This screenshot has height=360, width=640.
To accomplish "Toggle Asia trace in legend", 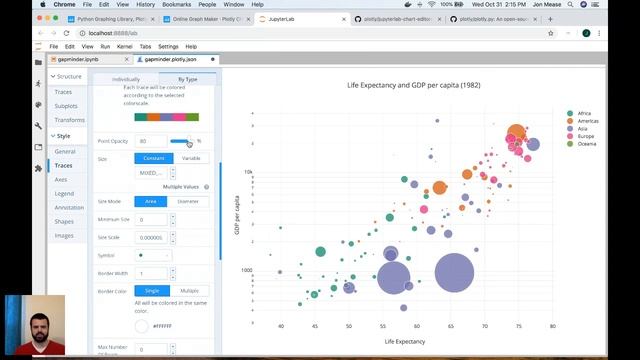I will point(577,129).
